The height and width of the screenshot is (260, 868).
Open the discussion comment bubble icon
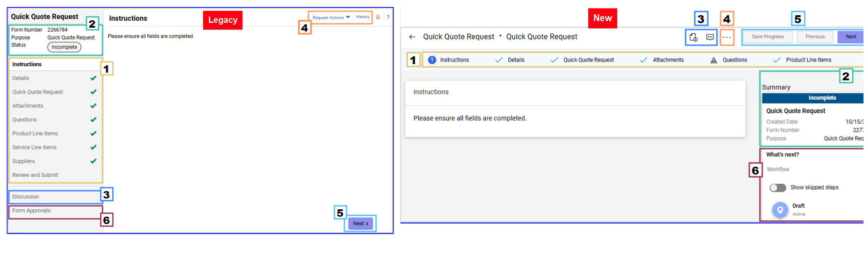[710, 37]
